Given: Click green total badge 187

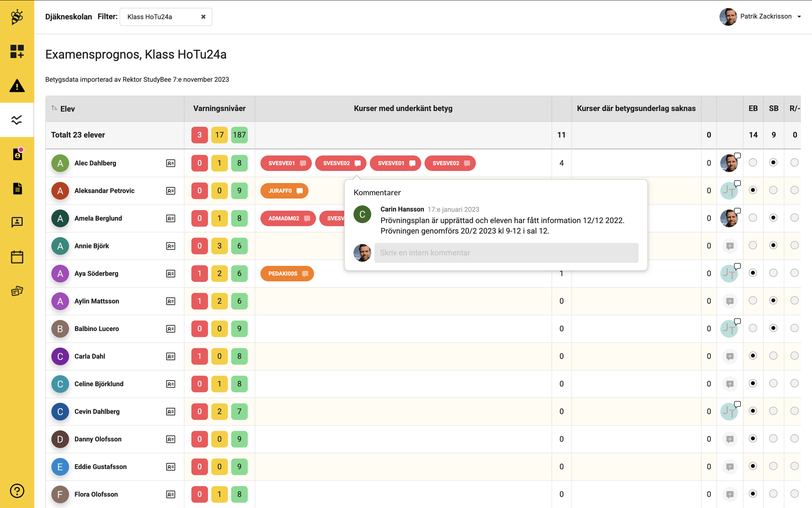Looking at the screenshot, I should point(239,135).
